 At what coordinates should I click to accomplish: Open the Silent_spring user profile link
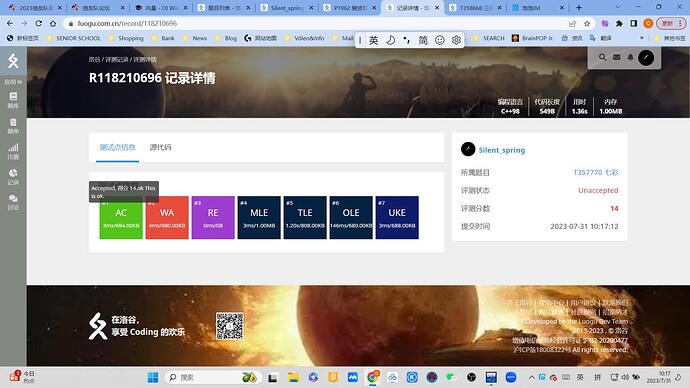(502, 150)
